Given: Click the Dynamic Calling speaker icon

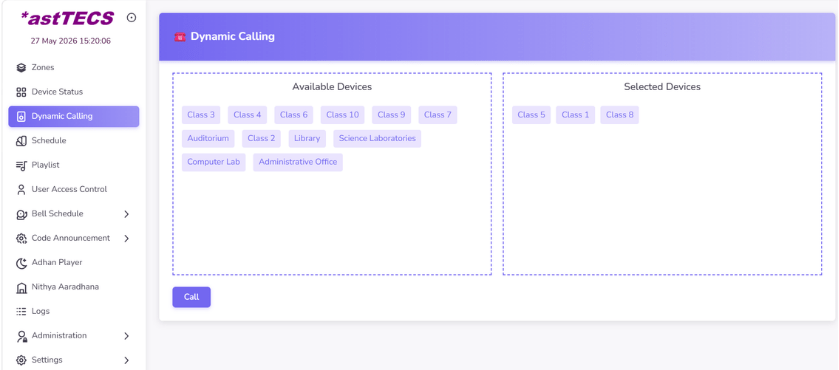Looking at the screenshot, I should 21,116.
